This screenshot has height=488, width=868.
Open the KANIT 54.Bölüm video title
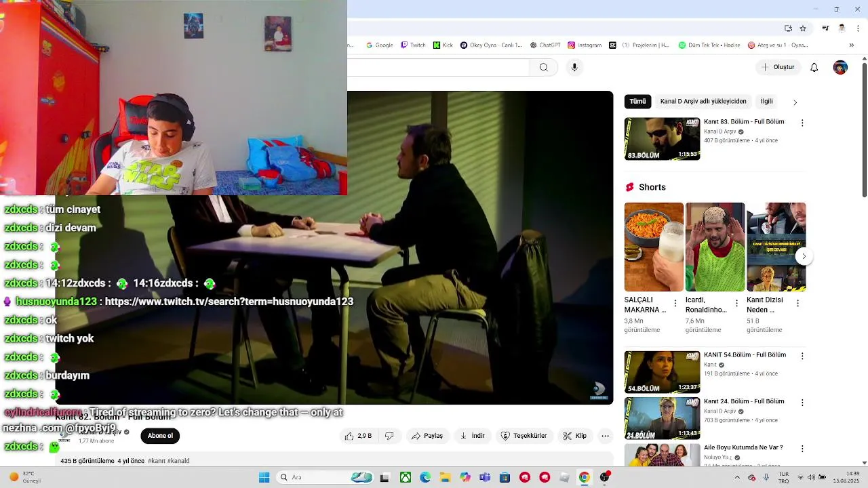click(x=745, y=355)
